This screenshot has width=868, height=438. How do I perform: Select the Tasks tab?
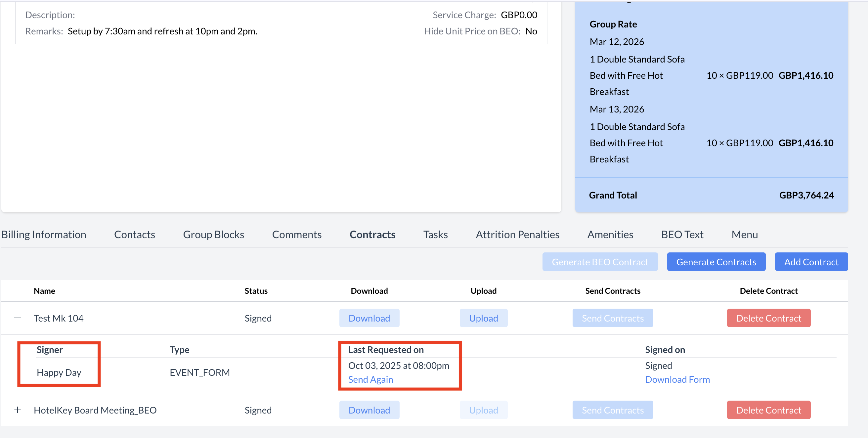point(435,234)
